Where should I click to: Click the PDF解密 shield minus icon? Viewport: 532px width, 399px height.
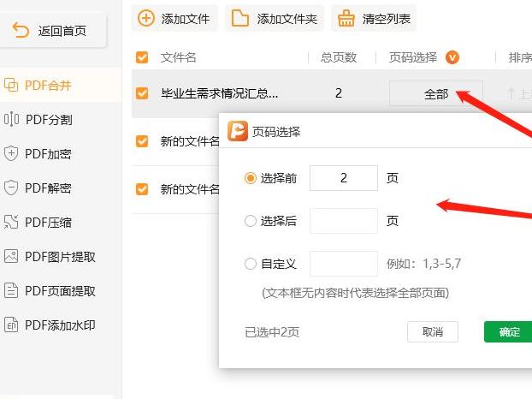pos(11,188)
